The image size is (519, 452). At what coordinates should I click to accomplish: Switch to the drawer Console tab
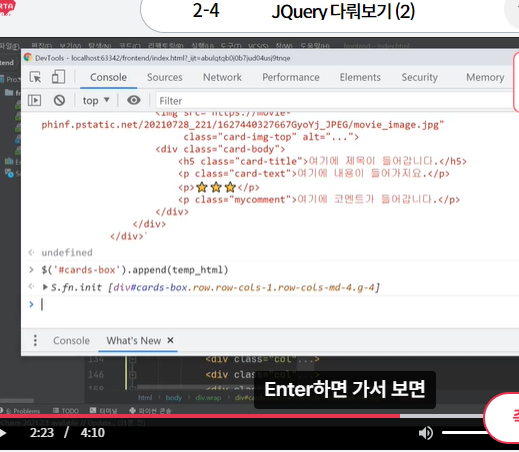tap(71, 341)
